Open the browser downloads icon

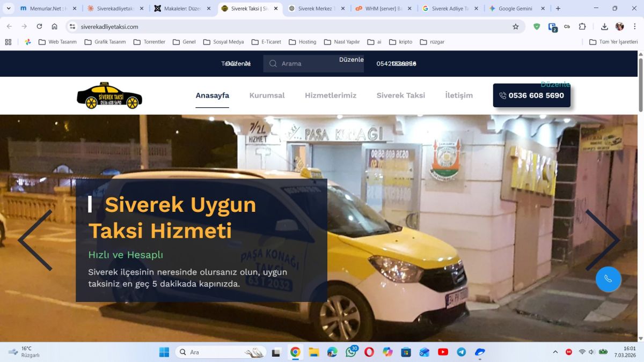pos(604,26)
